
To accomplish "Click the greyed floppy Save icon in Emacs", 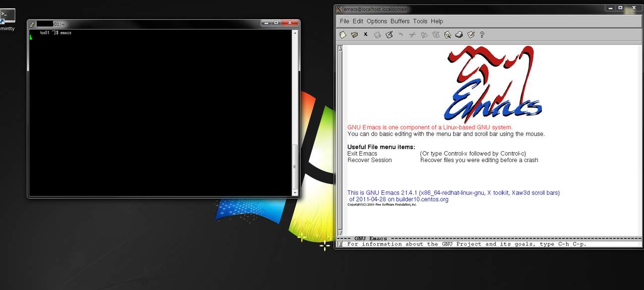I will click(377, 35).
